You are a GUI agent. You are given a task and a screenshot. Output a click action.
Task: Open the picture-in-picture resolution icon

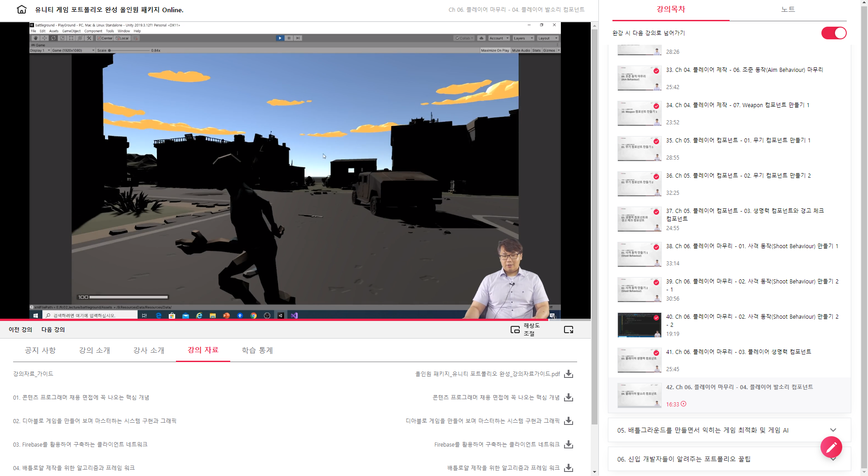(515, 330)
